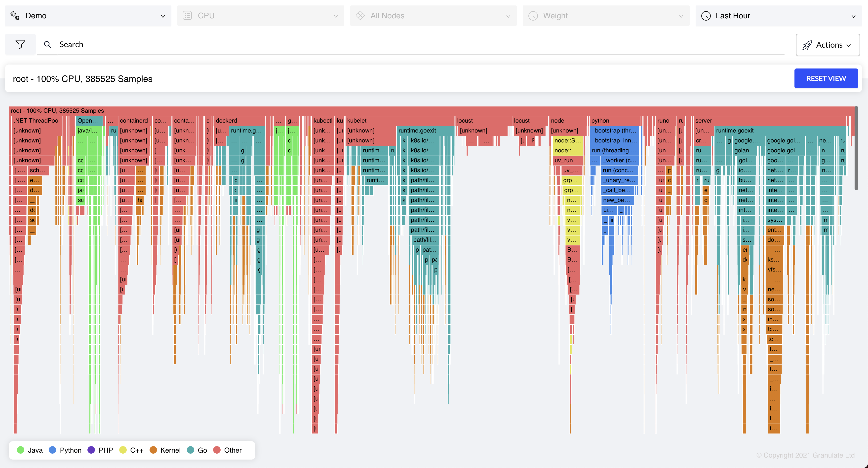Viewport: 868px width, 468px height.
Task: Toggle the Kernel filter in the legend
Action: pos(165,450)
